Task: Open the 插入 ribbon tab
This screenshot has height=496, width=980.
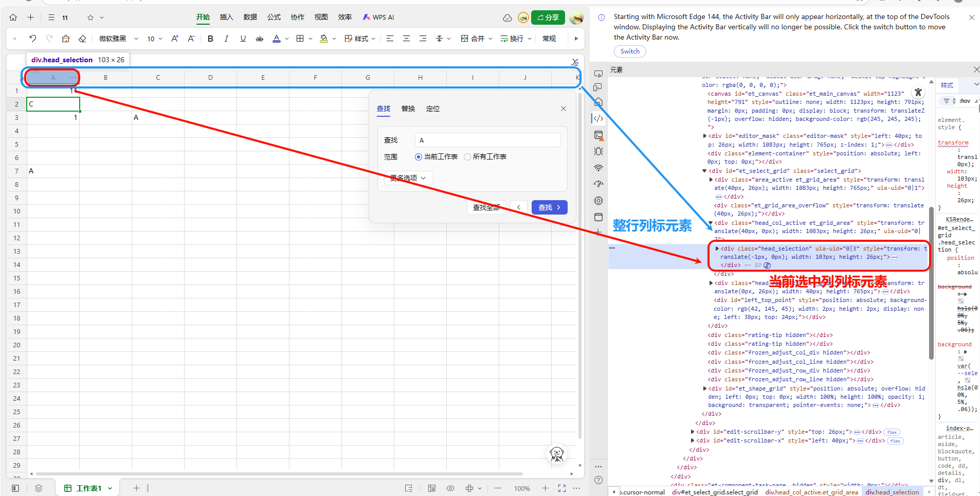Action: click(x=226, y=17)
